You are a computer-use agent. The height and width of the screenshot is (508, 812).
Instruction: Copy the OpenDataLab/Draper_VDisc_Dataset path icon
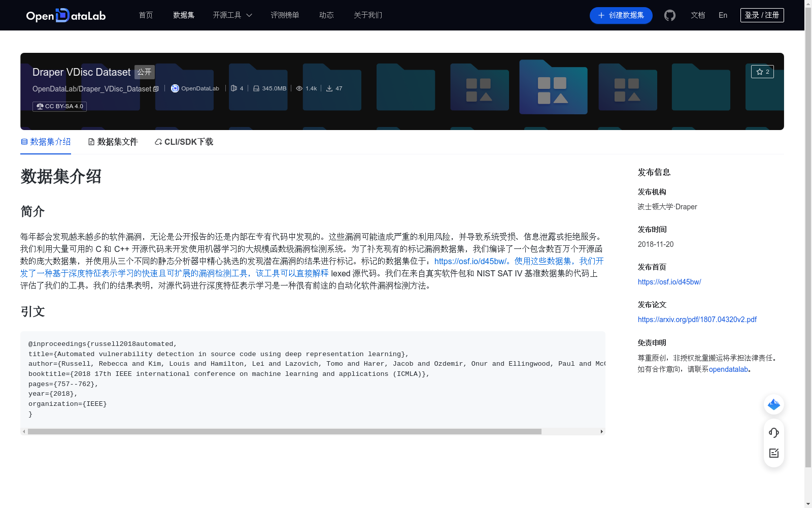point(156,89)
